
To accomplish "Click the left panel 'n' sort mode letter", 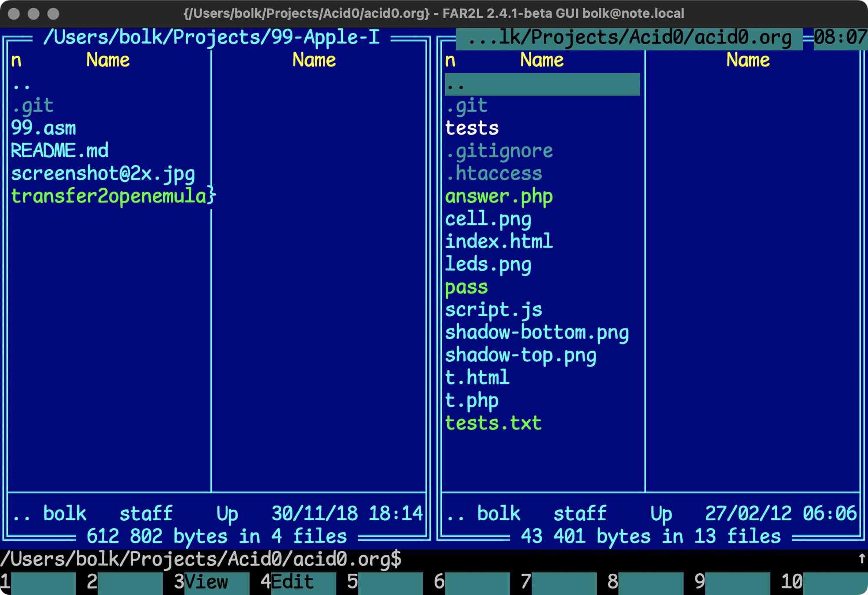I will point(16,60).
